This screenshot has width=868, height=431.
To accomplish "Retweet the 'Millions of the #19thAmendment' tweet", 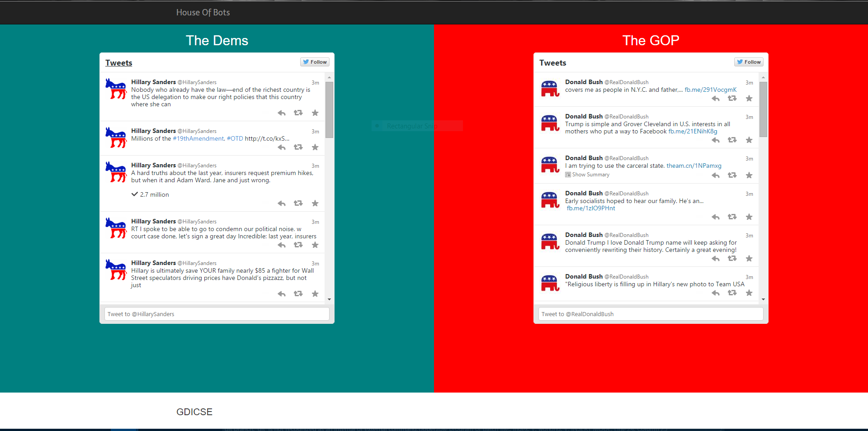I will [298, 147].
